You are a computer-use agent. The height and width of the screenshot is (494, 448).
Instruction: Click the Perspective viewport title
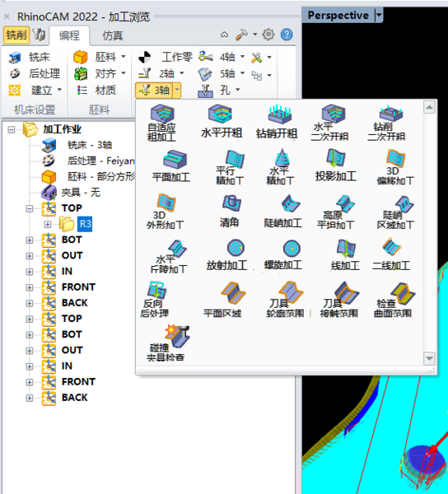[338, 15]
